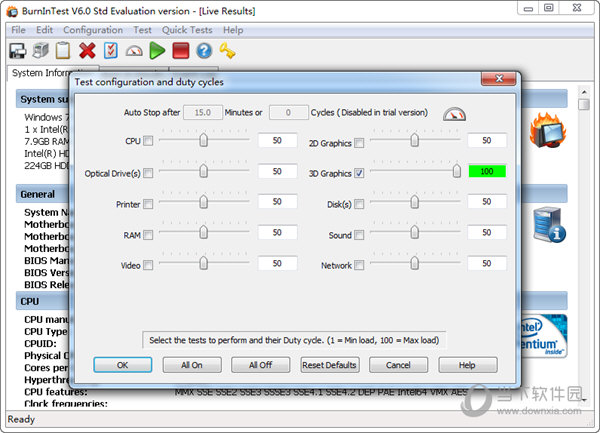Click the CPU duty cycle slider thumb
600x433 pixels.
click(204, 140)
